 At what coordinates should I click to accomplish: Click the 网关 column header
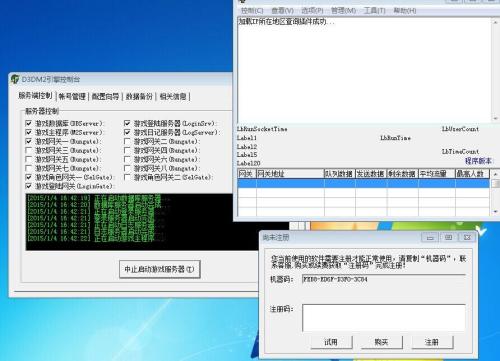pyautogui.click(x=247, y=174)
